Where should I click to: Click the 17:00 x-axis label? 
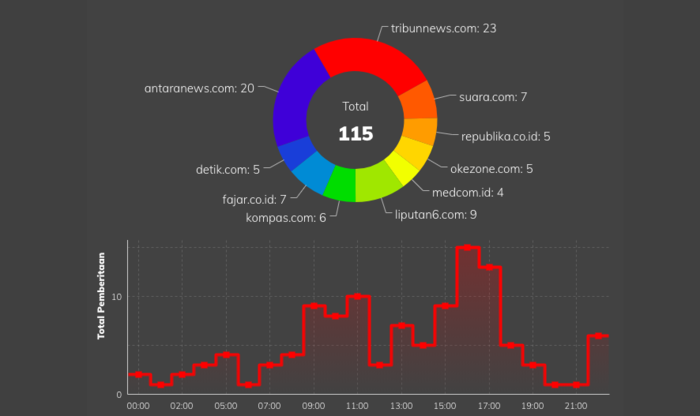pyautogui.click(x=489, y=406)
